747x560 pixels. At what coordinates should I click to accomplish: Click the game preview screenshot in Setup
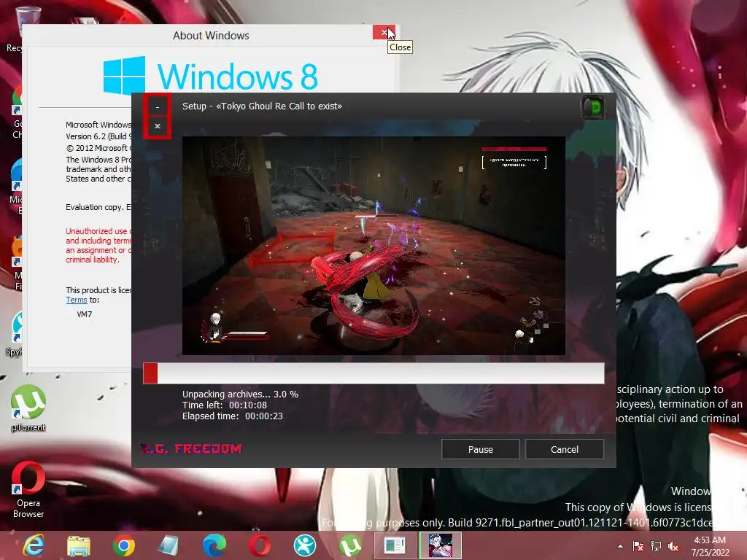373,246
